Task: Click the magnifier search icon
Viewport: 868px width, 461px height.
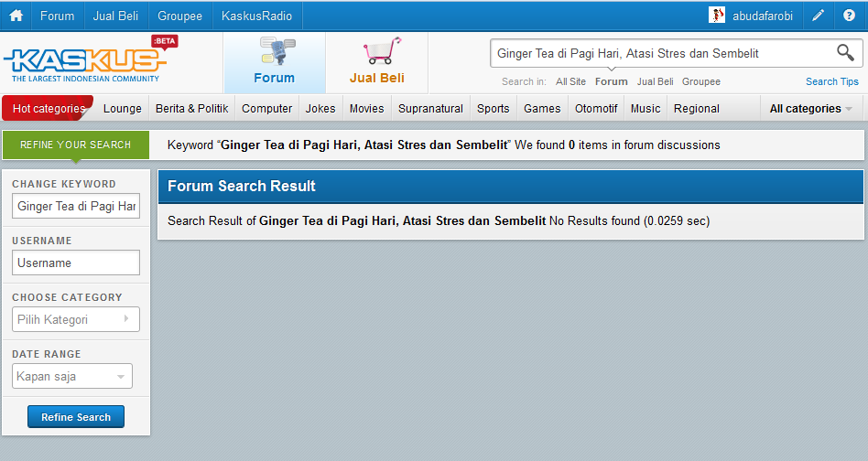Action: [x=845, y=53]
